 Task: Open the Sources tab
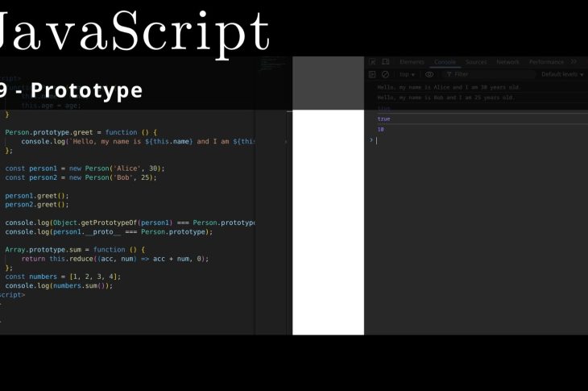476,62
